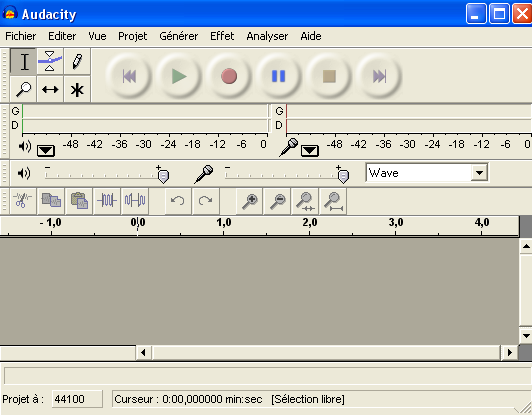Image resolution: width=532 pixels, height=415 pixels.
Task: Adjust the input volume slider
Action: point(343,176)
